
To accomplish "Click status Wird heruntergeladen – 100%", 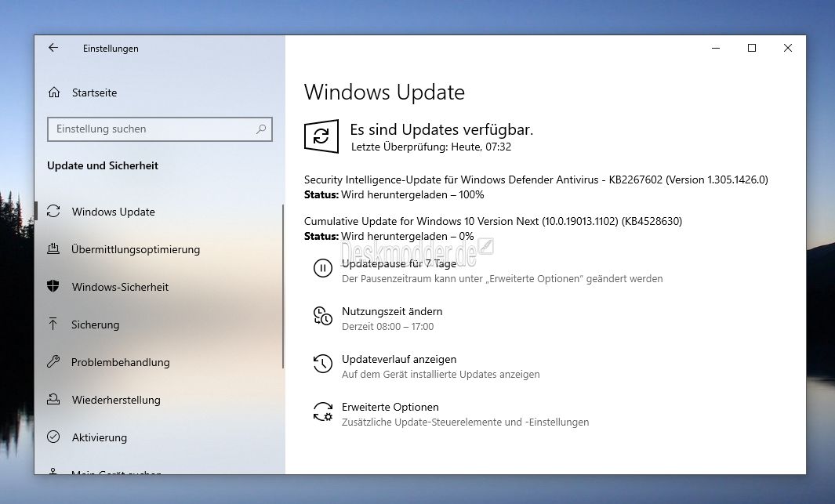I will point(394,195).
